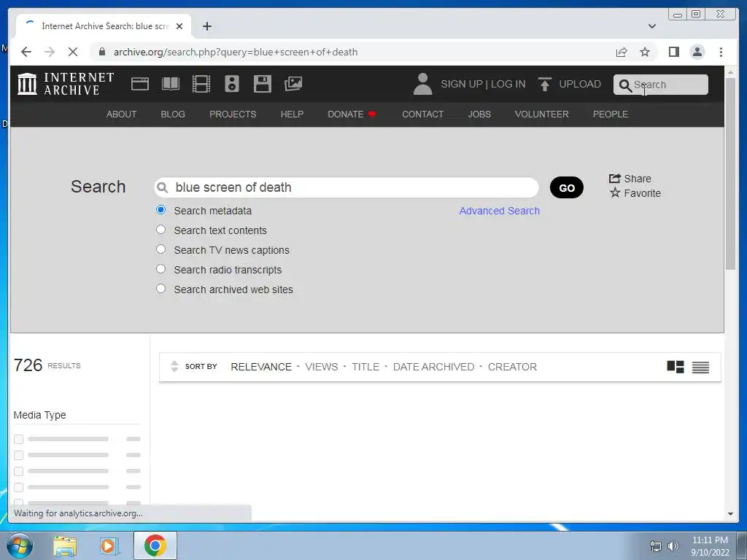Open the Video film-strip icon
Viewport: 747px width, 560px height.
201,84
